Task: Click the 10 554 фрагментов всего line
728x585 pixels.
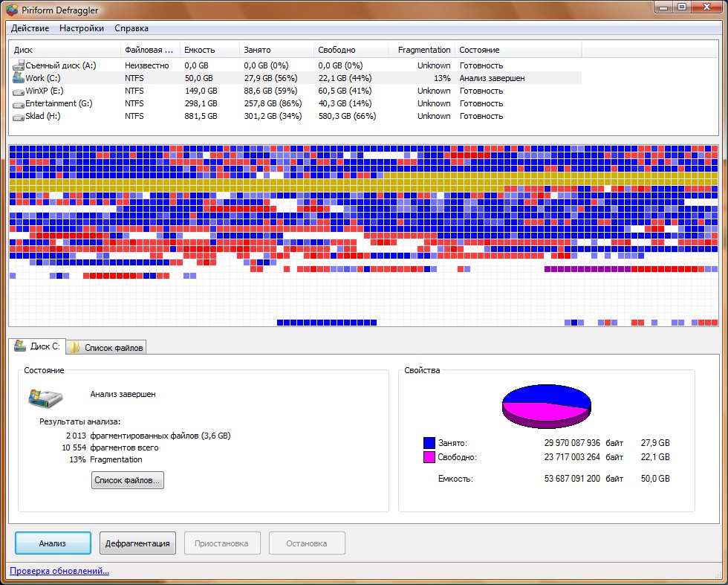Action: [110, 447]
